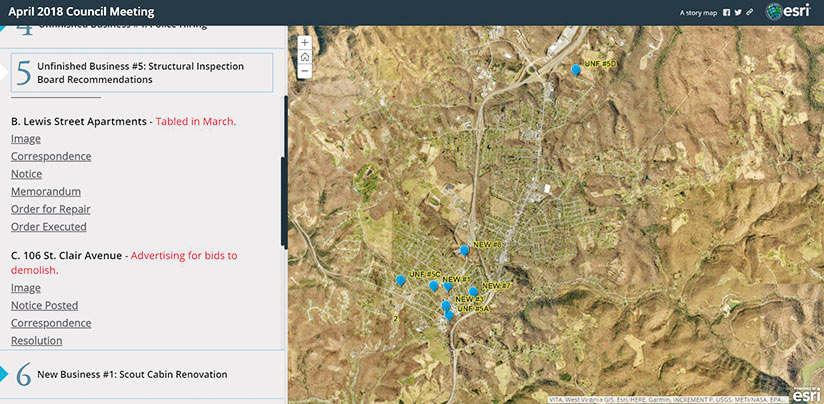Open Image link under 106 St. Clair Avenue
This screenshot has width=824, height=404.
(x=26, y=288)
